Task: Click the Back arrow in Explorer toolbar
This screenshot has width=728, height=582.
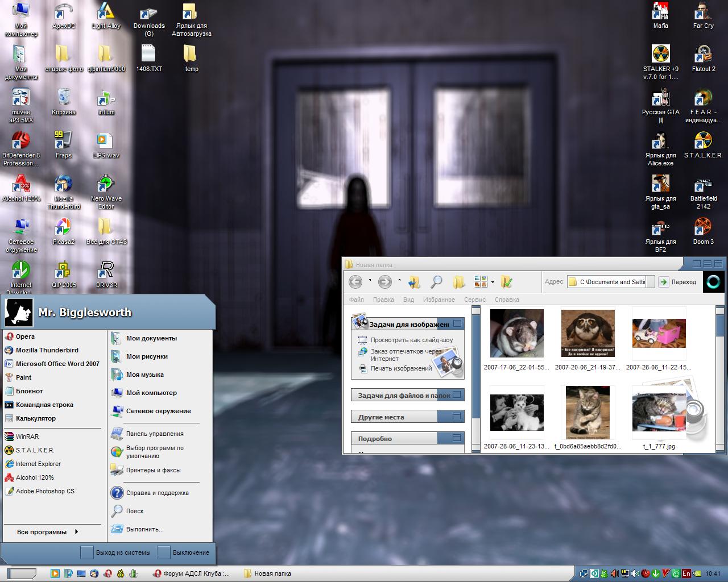Action: [355, 282]
